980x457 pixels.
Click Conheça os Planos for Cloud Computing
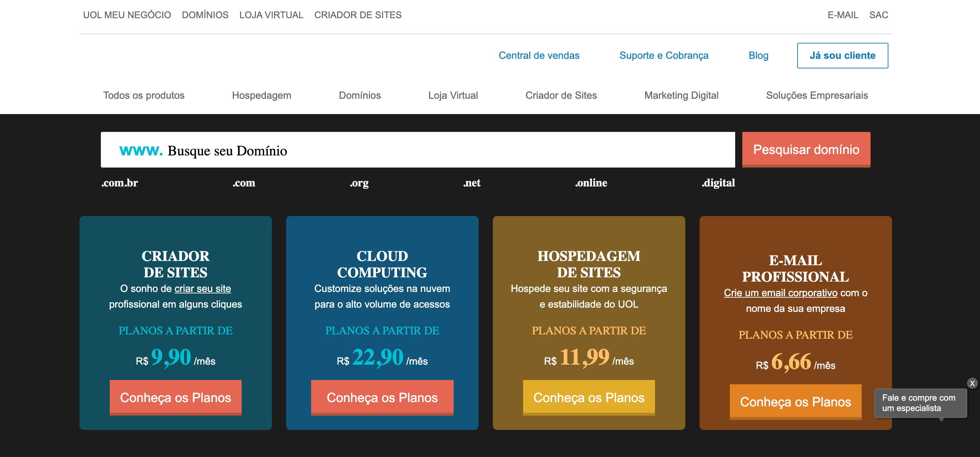point(382,397)
